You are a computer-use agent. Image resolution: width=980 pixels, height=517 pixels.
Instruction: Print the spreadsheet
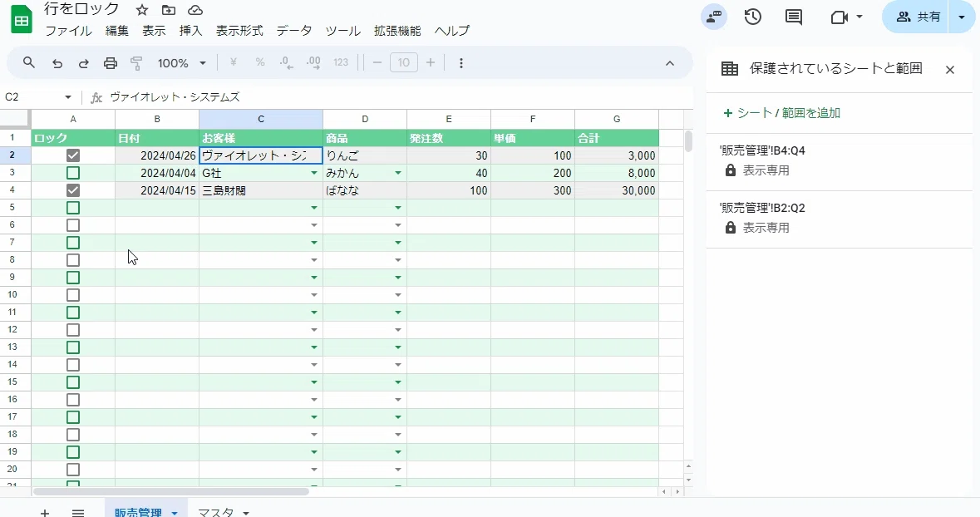(x=111, y=63)
